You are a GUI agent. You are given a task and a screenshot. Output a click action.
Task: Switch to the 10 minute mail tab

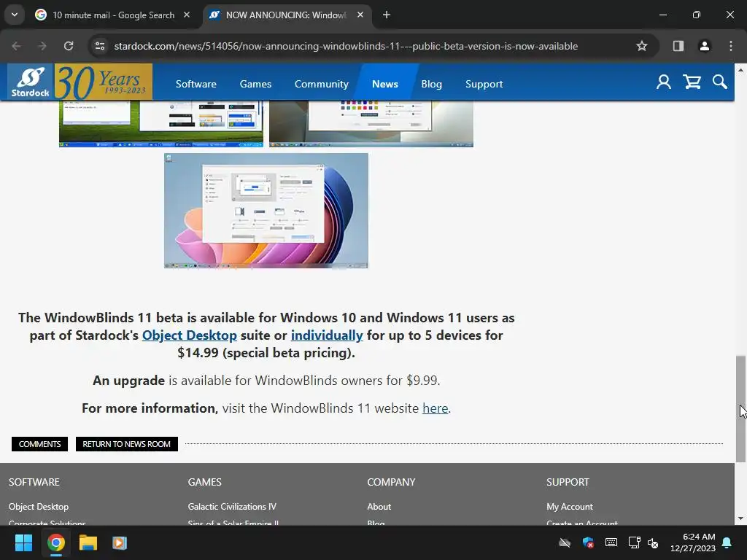112,15
